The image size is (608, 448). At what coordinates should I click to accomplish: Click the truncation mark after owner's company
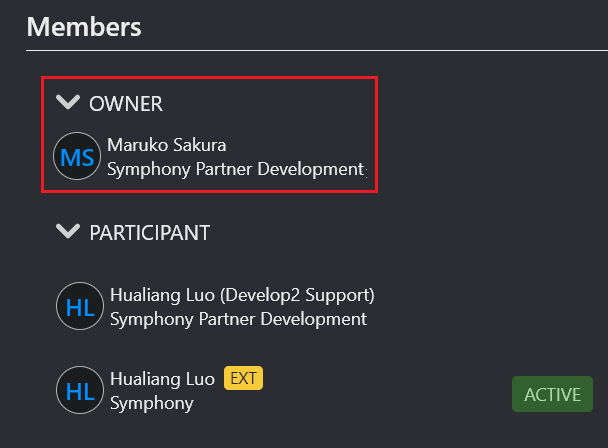point(366,173)
